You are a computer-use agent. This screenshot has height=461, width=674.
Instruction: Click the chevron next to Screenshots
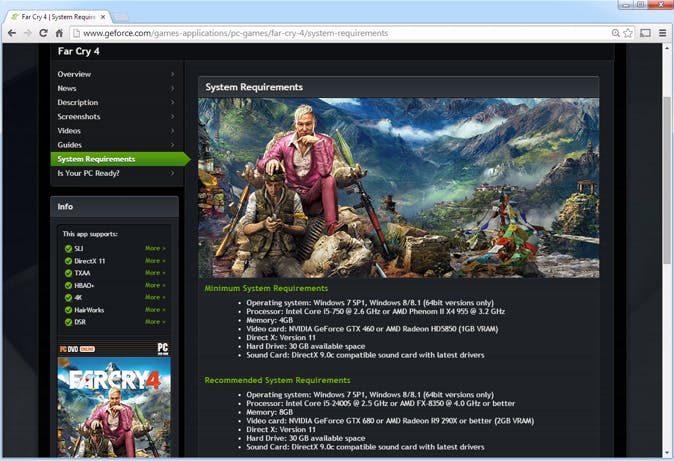pyautogui.click(x=172, y=117)
